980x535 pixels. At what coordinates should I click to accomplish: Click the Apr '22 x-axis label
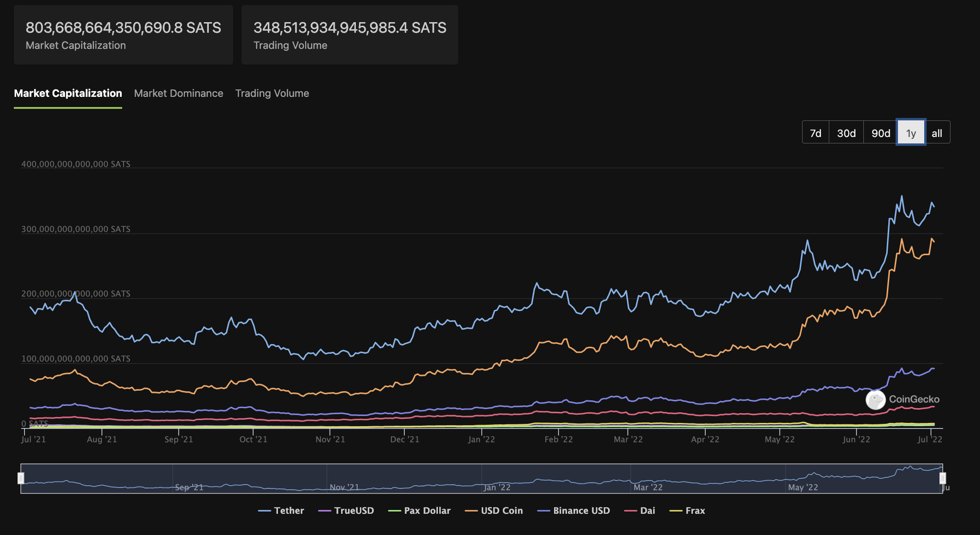point(705,440)
